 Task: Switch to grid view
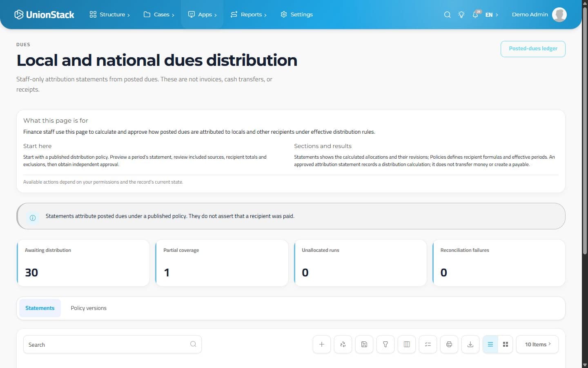click(x=506, y=344)
